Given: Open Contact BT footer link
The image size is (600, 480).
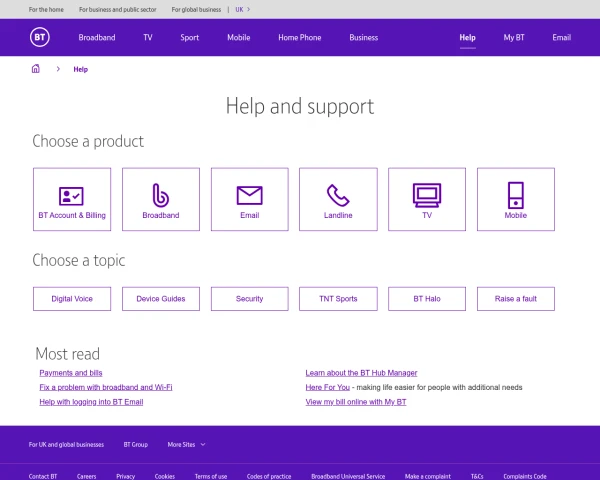Looking at the screenshot, I should pyautogui.click(x=43, y=476).
